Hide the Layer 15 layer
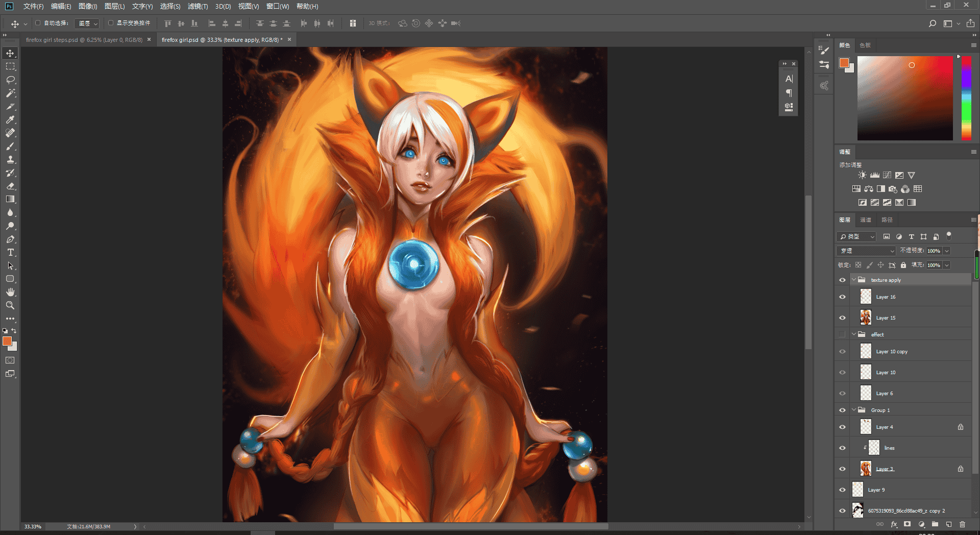Screen dimensions: 980x535 click(x=842, y=318)
